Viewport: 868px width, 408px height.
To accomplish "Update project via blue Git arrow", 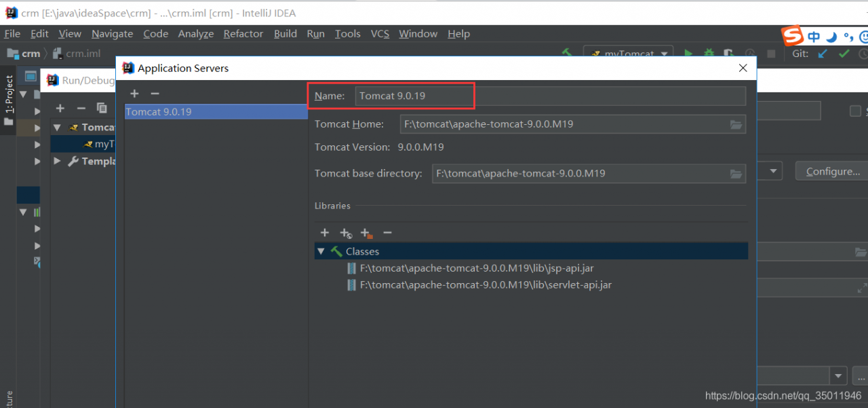I will (x=823, y=54).
